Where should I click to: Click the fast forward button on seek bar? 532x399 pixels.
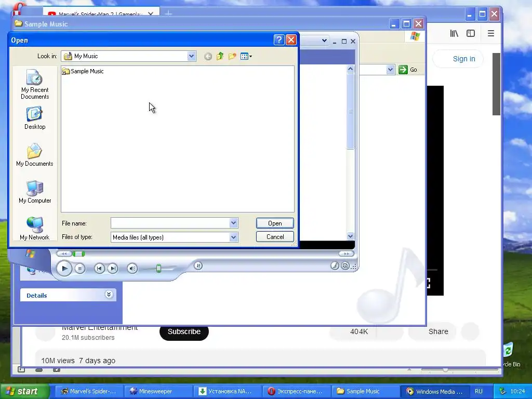point(346,254)
